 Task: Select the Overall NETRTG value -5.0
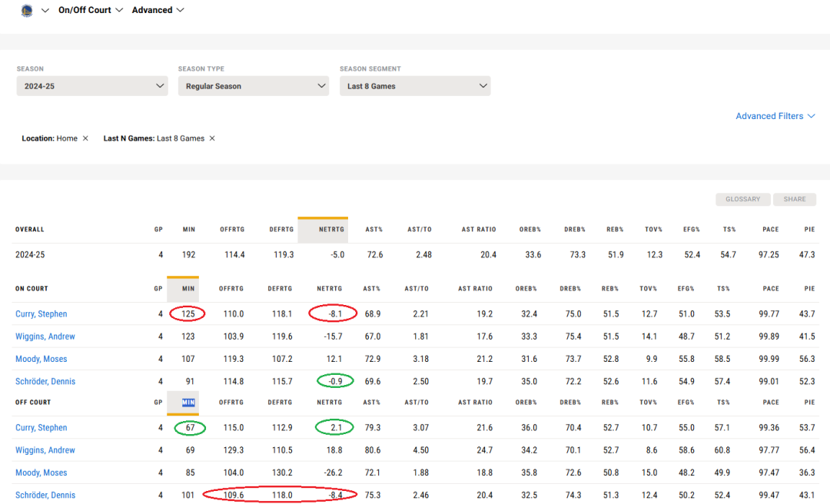[337, 254]
